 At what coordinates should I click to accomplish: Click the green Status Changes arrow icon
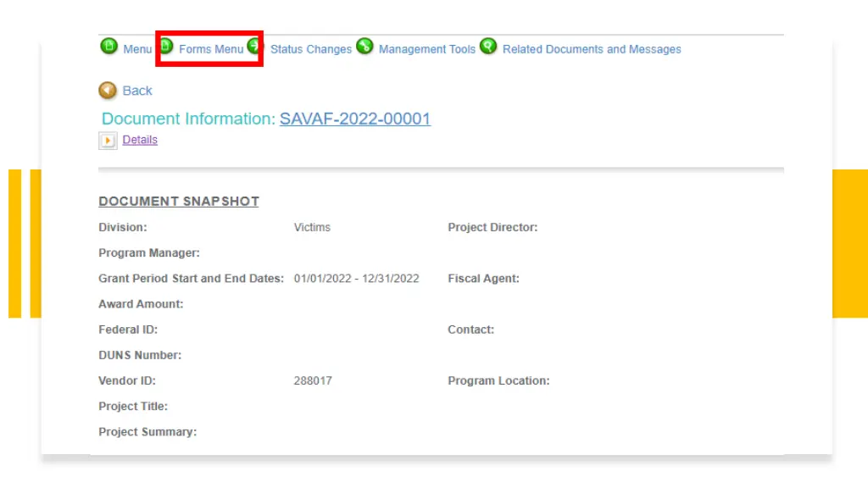[x=253, y=47]
